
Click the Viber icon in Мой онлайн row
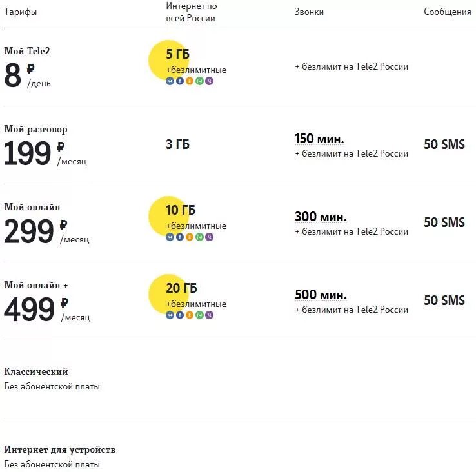pyautogui.click(x=209, y=237)
